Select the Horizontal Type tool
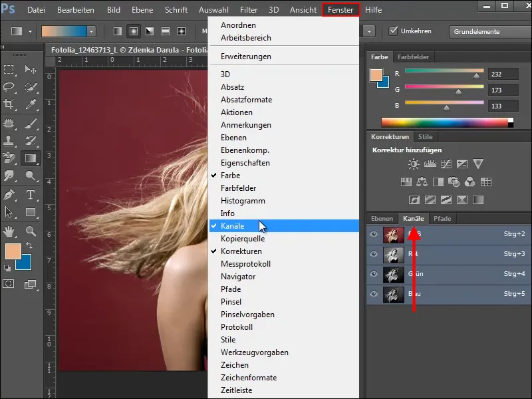Screen dimensions: 532x399 [31, 195]
